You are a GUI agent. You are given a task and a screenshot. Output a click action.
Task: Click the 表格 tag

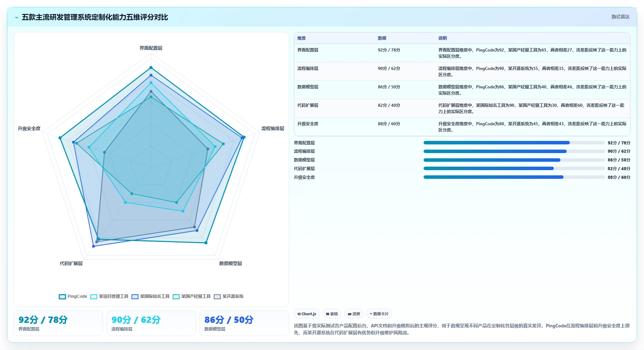[x=332, y=314]
